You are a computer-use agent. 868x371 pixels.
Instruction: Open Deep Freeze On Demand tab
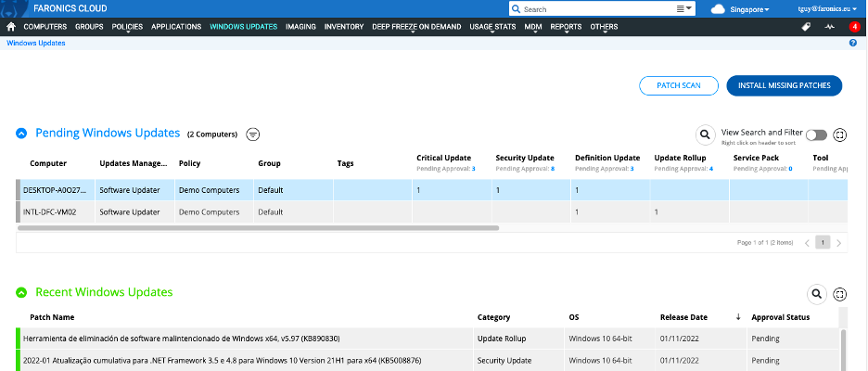(416, 27)
